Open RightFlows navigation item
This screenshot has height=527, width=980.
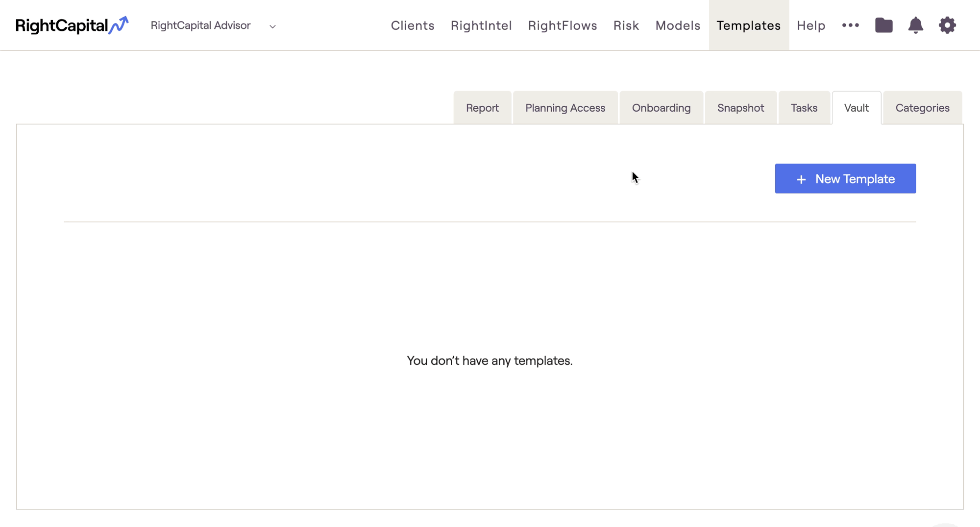tap(563, 25)
